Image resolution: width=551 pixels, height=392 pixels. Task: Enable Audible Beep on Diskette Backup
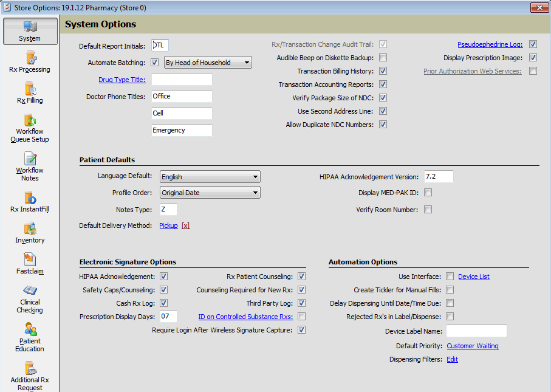pyautogui.click(x=383, y=58)
